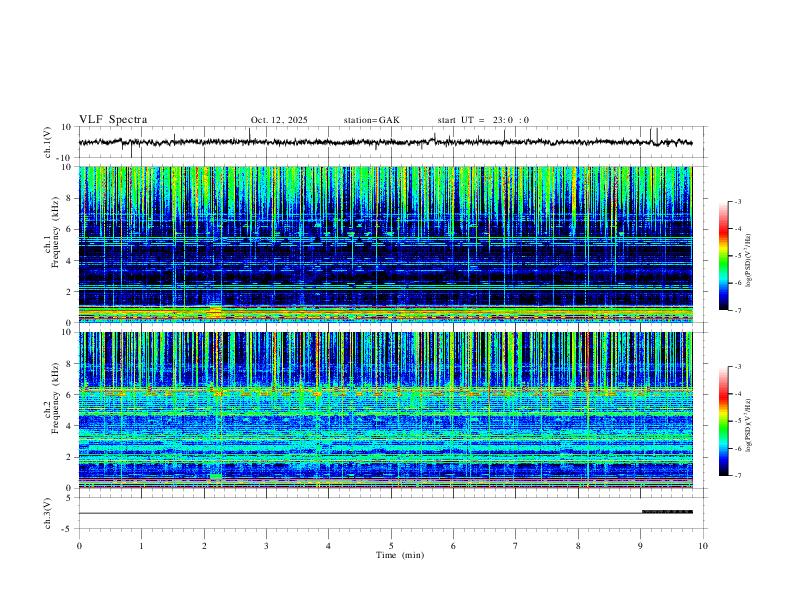
Task: Click the ch.2 frequency axis "2" tick label
Action: (70, 457)
